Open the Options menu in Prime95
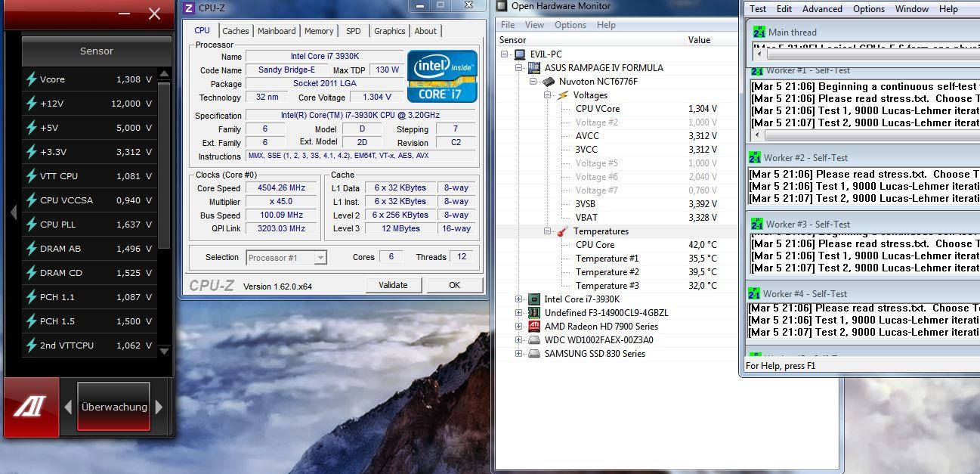 point(869,9)
